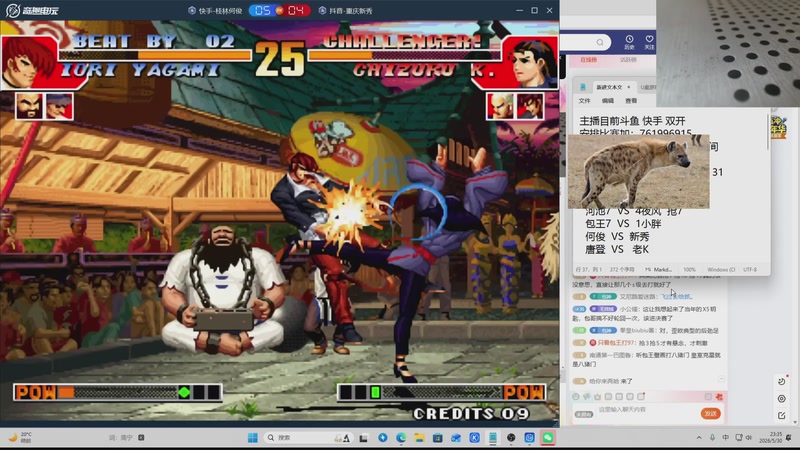Viewport: 800px width, 450px height.
Task: Open the 编辑 menu in Notepad
Action: [x=608, y=101]
